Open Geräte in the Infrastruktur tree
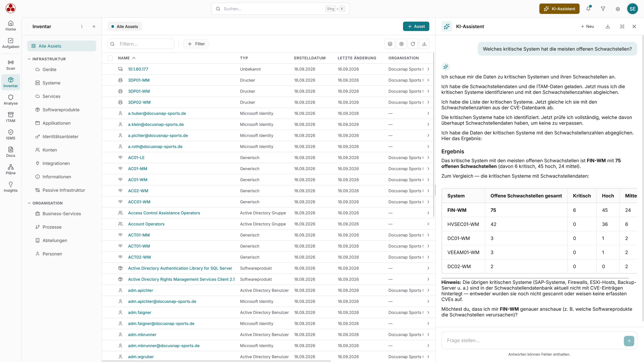The image size is (644, 362). point(49,69)
